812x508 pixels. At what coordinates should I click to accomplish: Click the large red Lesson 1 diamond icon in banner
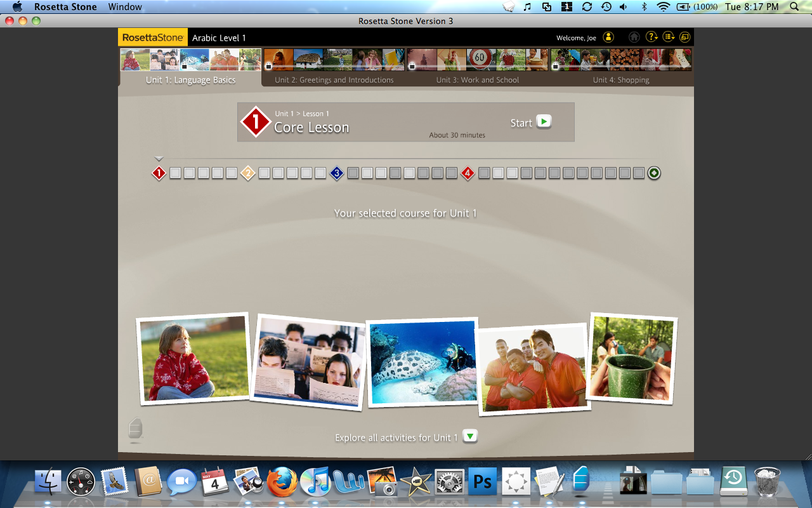256,121
